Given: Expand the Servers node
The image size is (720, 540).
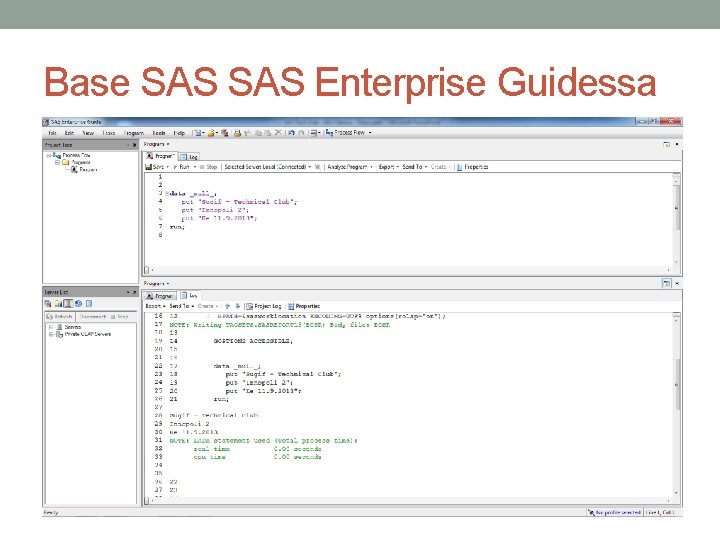Looking at the screenshot, I should point(51,327).
